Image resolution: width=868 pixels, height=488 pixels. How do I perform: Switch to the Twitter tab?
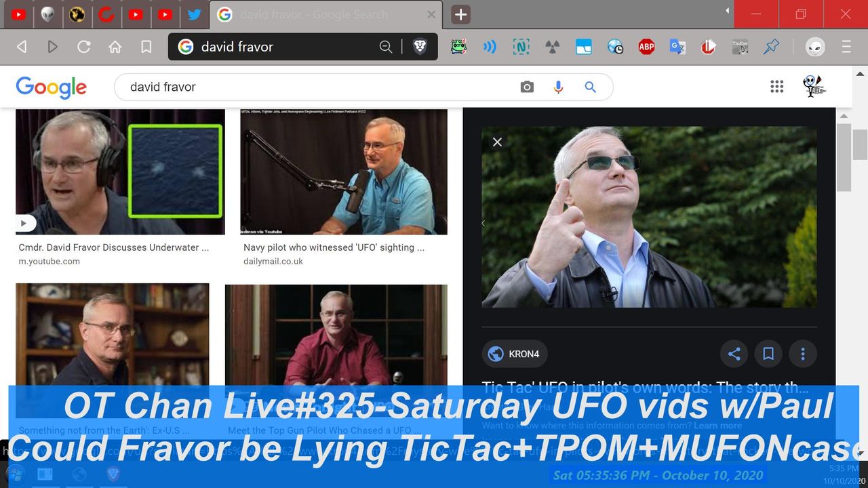click(x=194, y=14)
